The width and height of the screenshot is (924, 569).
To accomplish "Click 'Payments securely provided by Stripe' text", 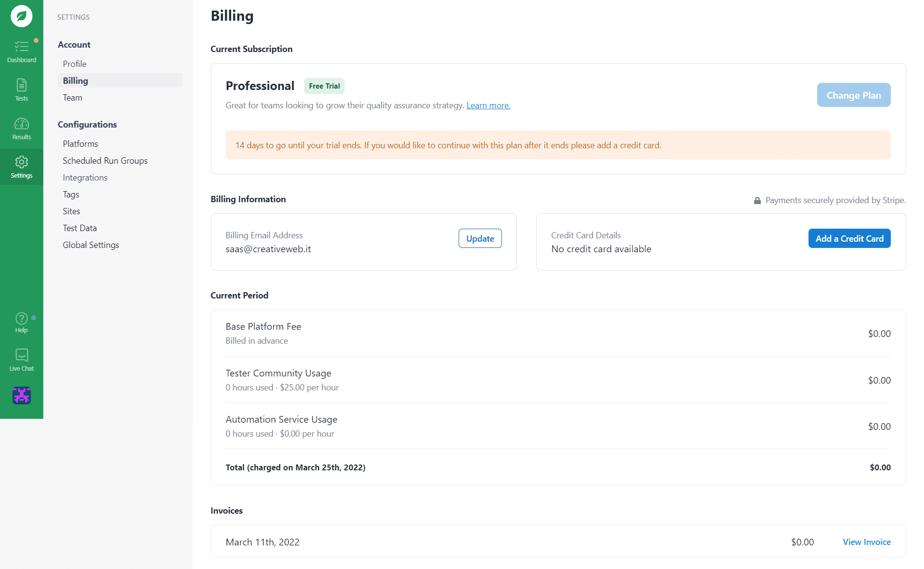I will pyautogui.click(x=835, y=200).
